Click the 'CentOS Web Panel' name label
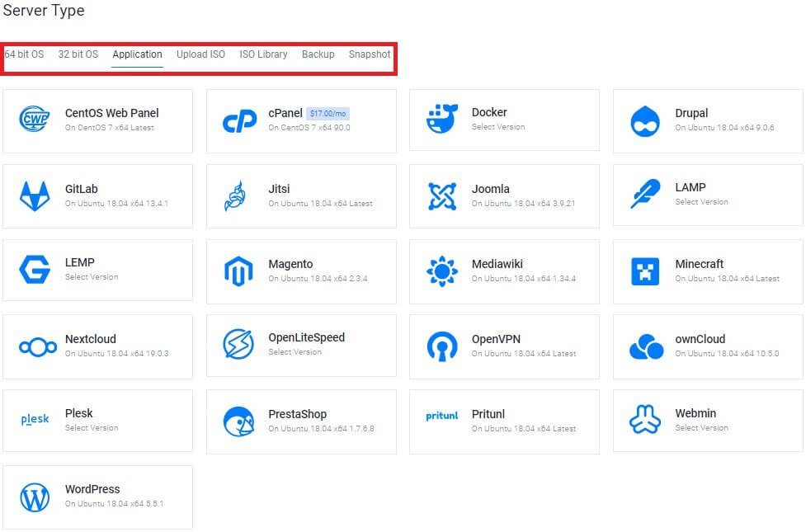806x532 pixels. (112, 113)
